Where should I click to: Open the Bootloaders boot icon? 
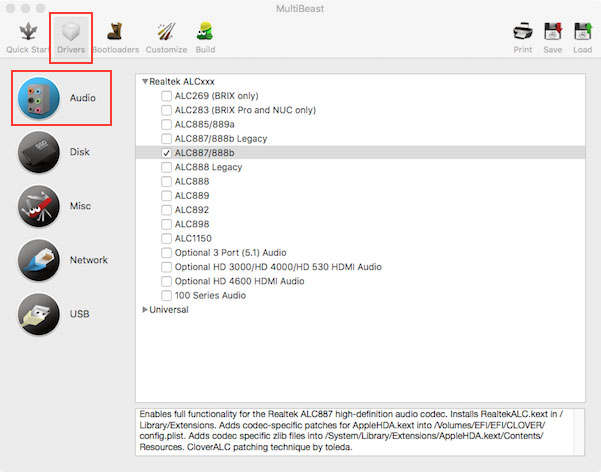click(115, 31)
